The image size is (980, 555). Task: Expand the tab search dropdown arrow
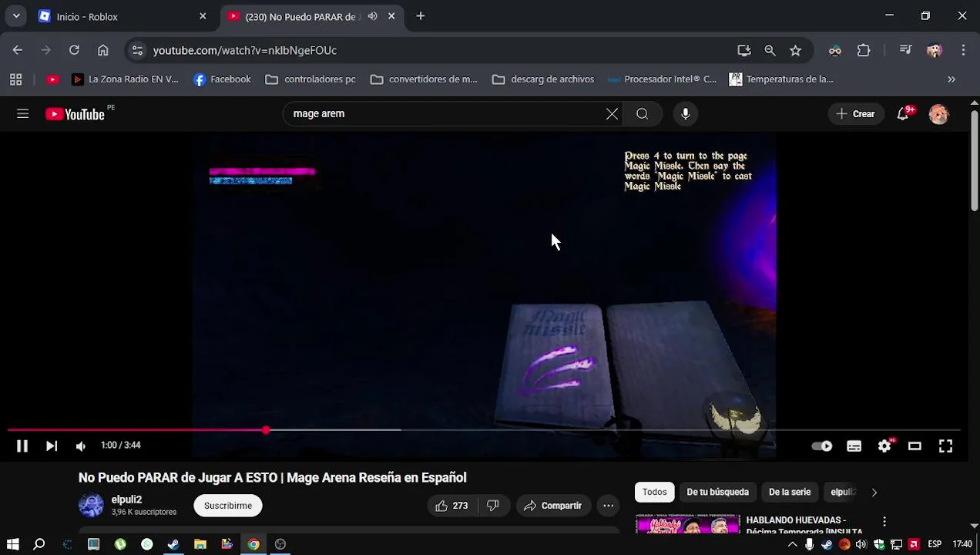16,16
